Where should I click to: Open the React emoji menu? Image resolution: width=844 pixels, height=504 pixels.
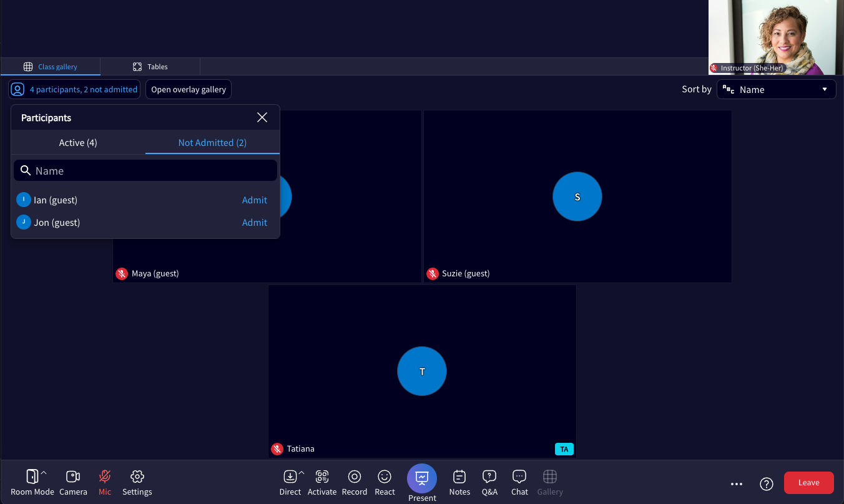tap(385, 477)
